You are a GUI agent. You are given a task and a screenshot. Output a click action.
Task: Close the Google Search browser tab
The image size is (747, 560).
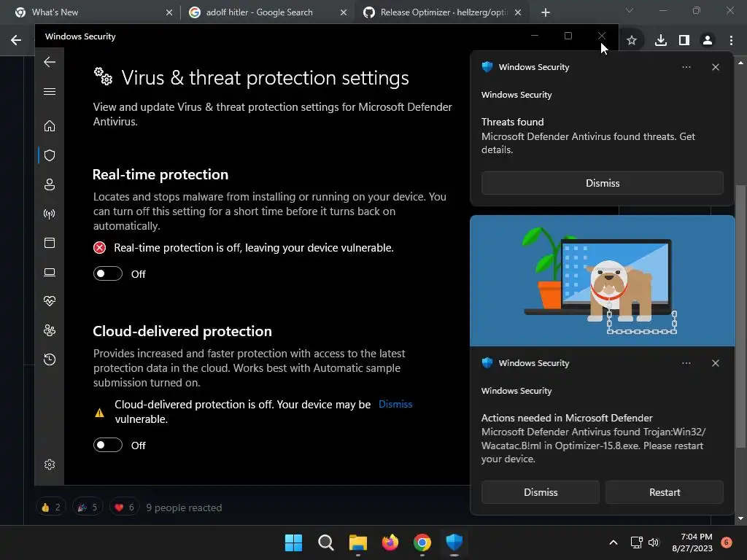pyautogui.click(x=344, y=13)
